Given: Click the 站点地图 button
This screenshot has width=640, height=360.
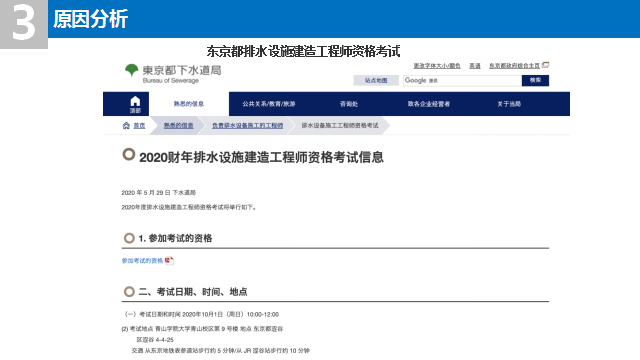Looking at the screenshot, I should [376, 80].
